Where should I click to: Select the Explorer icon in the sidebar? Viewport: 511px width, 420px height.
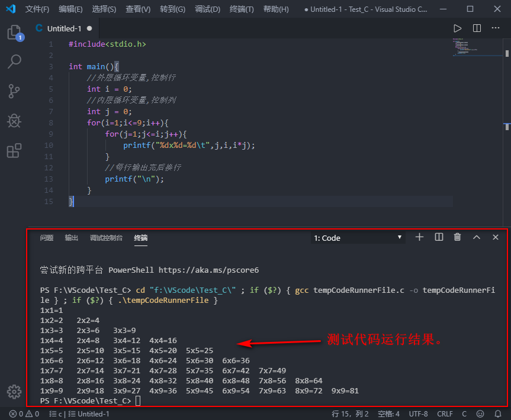tap(14, 33)
